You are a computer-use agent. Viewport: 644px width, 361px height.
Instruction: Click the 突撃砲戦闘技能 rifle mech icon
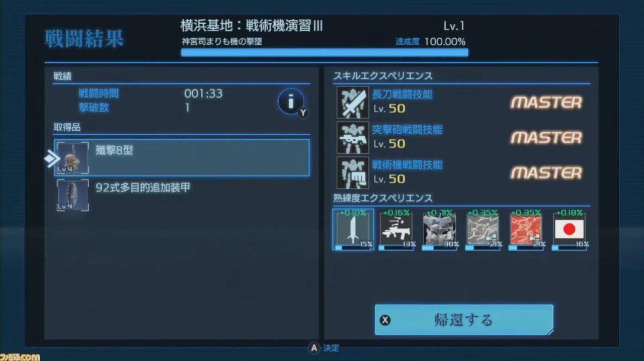click(353, 137)
